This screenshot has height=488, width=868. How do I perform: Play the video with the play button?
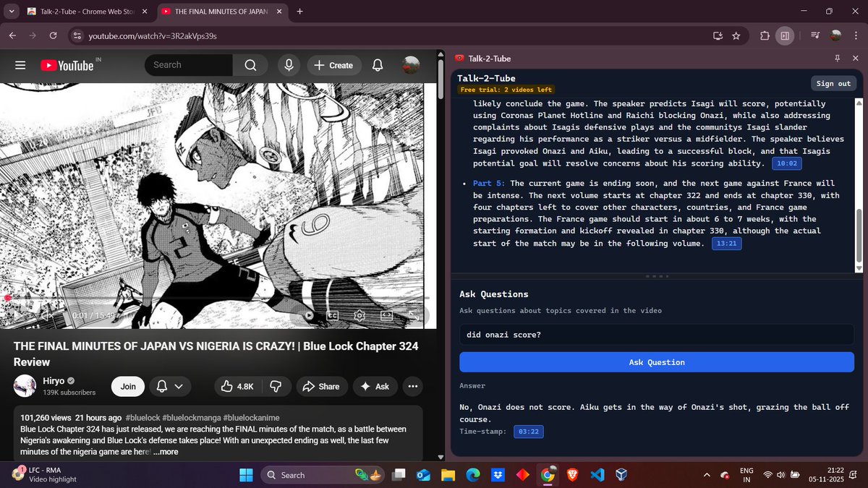tap(18, 315)
